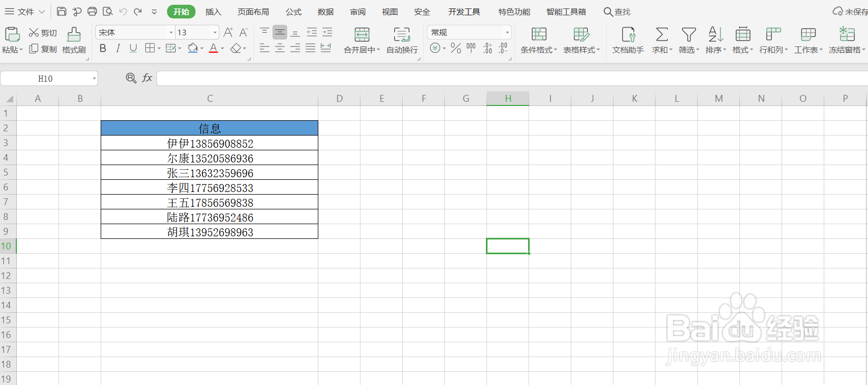Expand font color dropdown arrow

[x=222, y=49]
